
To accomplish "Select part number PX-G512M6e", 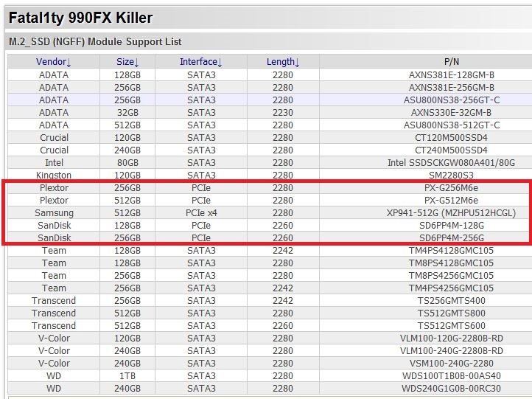I will (x=451, y=201).
